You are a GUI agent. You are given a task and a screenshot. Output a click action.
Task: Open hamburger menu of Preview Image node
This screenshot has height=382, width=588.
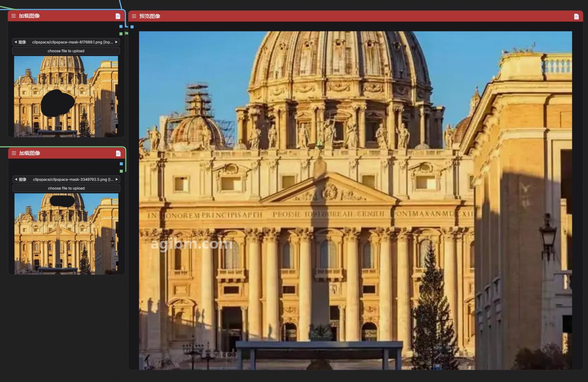134,16
